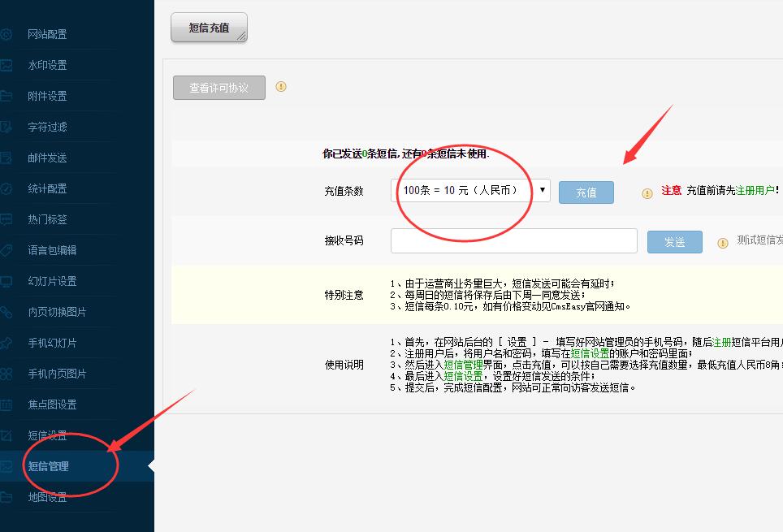
Task: Click the warning icon next to 充值 button
Action: [647, 193]
